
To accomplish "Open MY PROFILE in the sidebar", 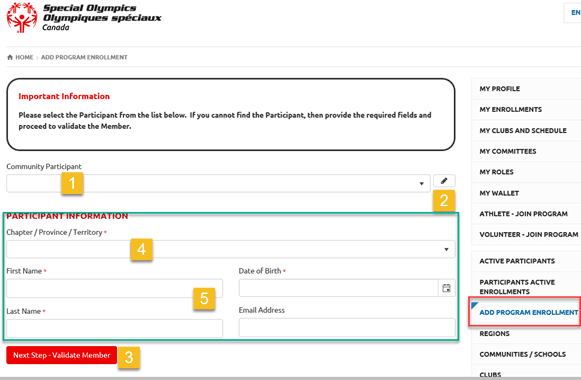I will point(499,89).
